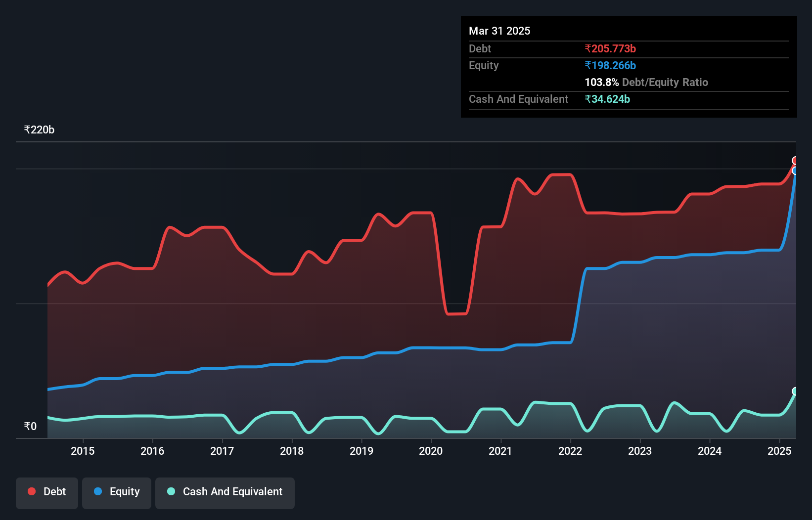Click the ₹34.624b cash value

[x=607, y=99]
